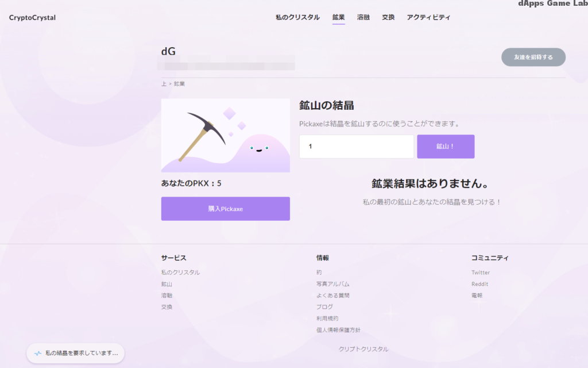Select 交換 from the navigation bar
This screenshot has height=368, width=588.
(388, 17)
